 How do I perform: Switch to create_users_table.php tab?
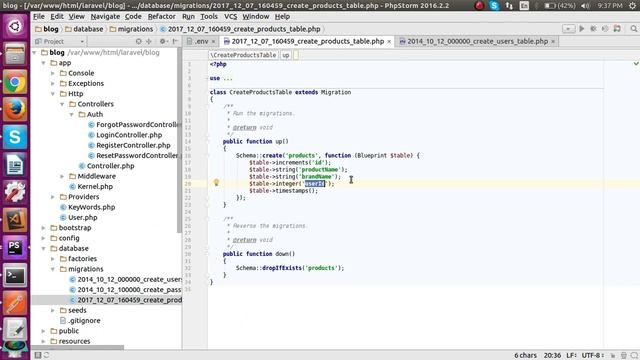[x=477, y=41]
